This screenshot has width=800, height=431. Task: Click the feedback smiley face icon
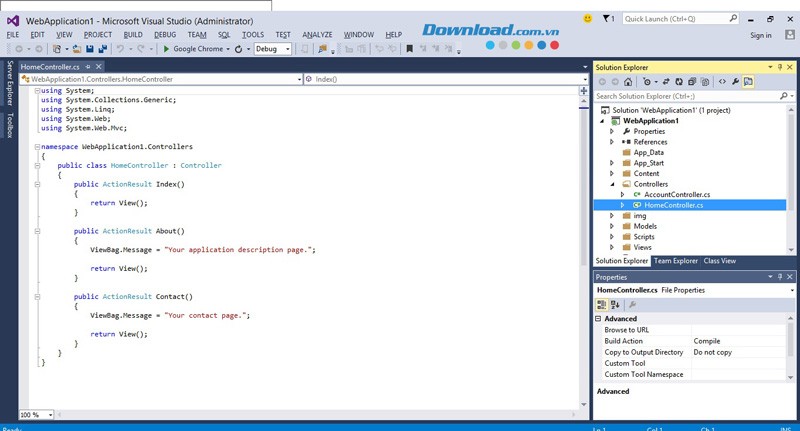tap(588, 19)
